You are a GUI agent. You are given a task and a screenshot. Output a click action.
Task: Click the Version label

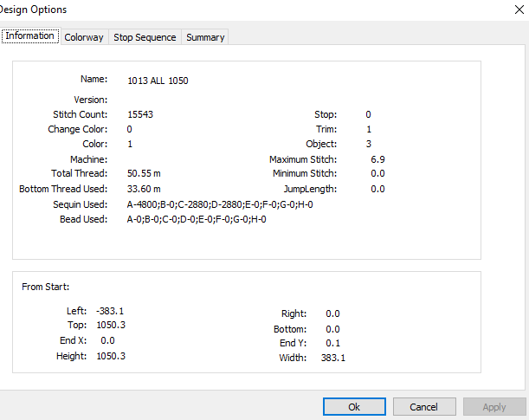click(x=90, y=100)
